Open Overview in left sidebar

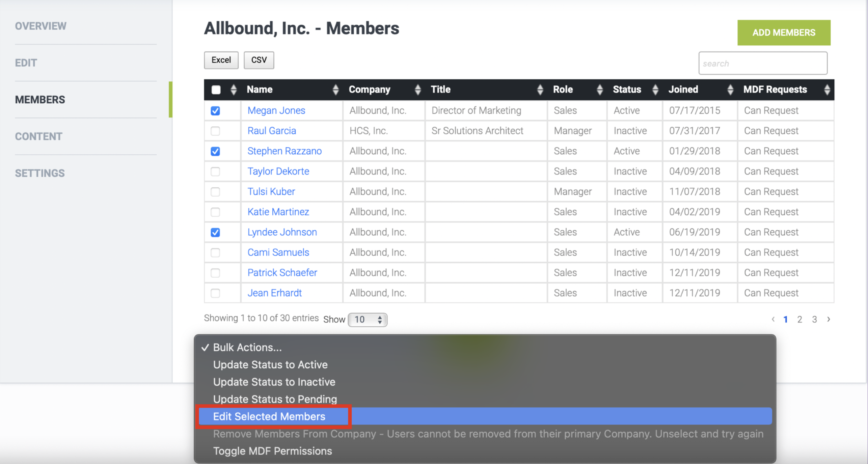click(x=40, y=26)
